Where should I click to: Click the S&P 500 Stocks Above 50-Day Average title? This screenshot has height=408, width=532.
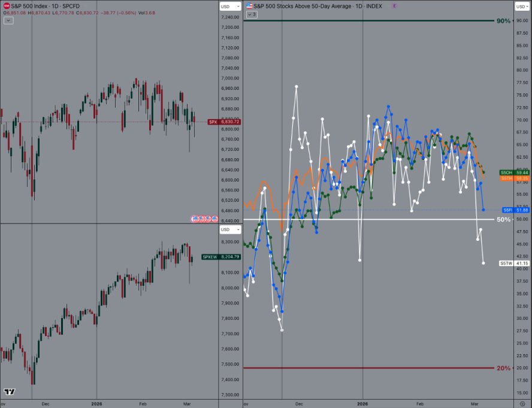pos(318,6)
